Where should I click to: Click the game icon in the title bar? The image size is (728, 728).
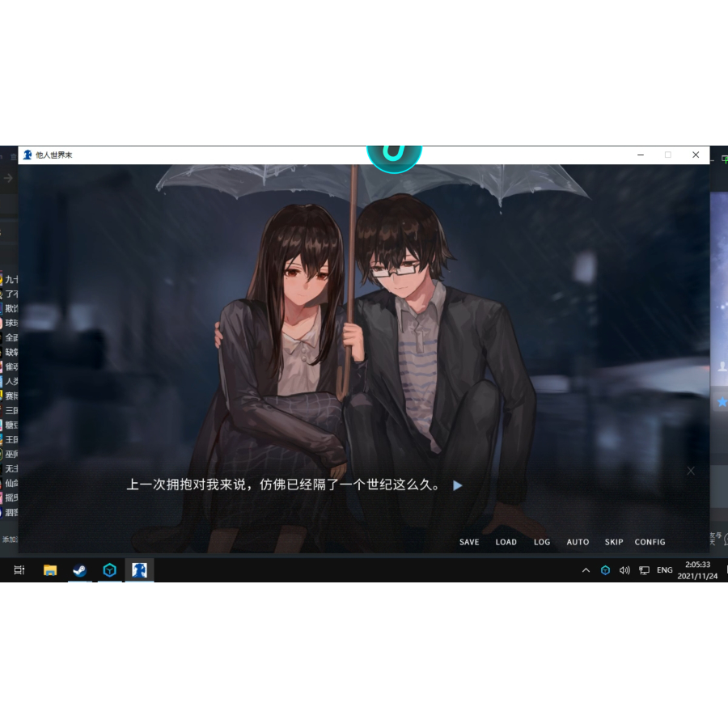click(x=28, y=154)
